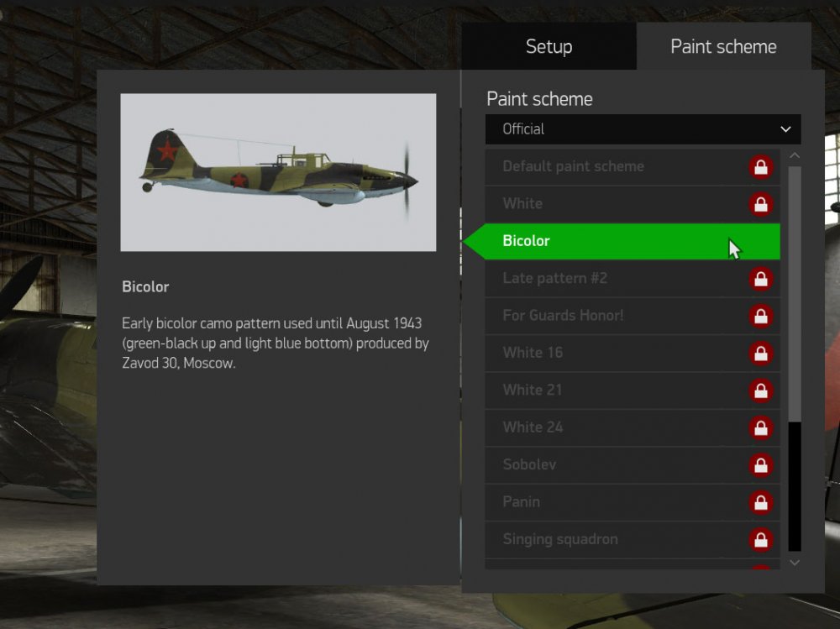840x629 pixels.
Task: Click the paint scheme list scrollbar thumb
Action: (795, 294)
